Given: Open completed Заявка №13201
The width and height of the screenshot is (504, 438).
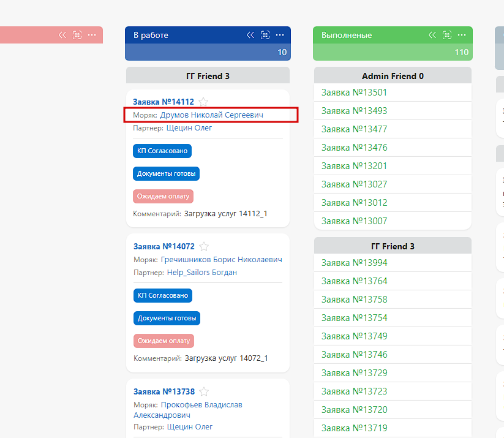Looking at the screenshot, I should coord(354,166).
